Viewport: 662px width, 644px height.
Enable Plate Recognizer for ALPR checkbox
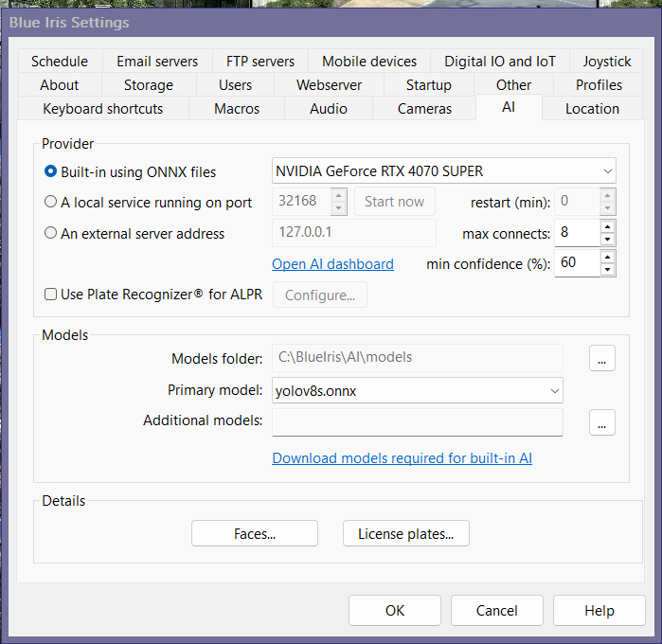tap(51, 295)
